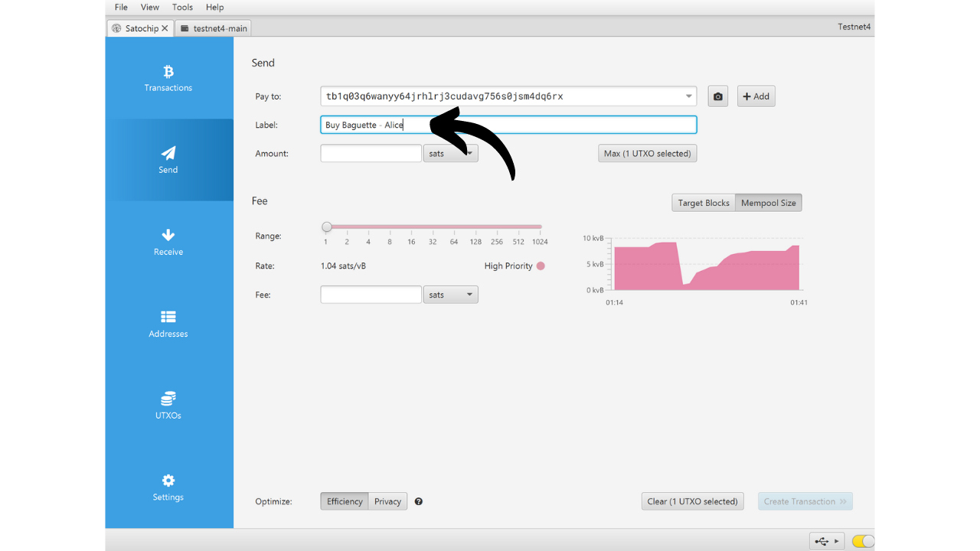Open the UTXOs coins icon
Screen dimensions: 980x551
point(168,399)
